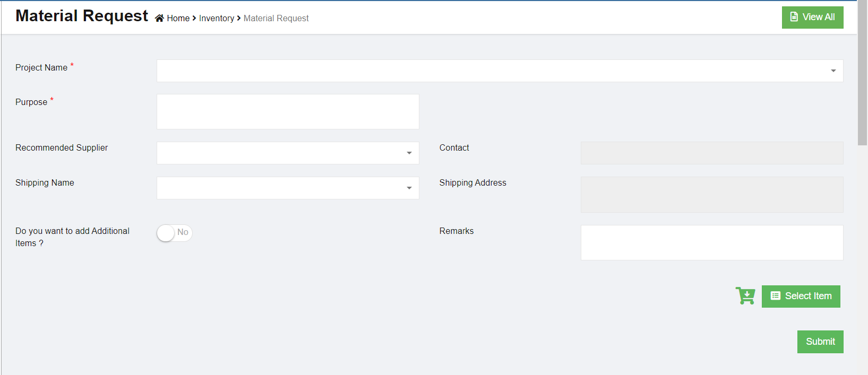868x375 pixels.
Task: Click the Select Item button label
Action: click(808, 296)
